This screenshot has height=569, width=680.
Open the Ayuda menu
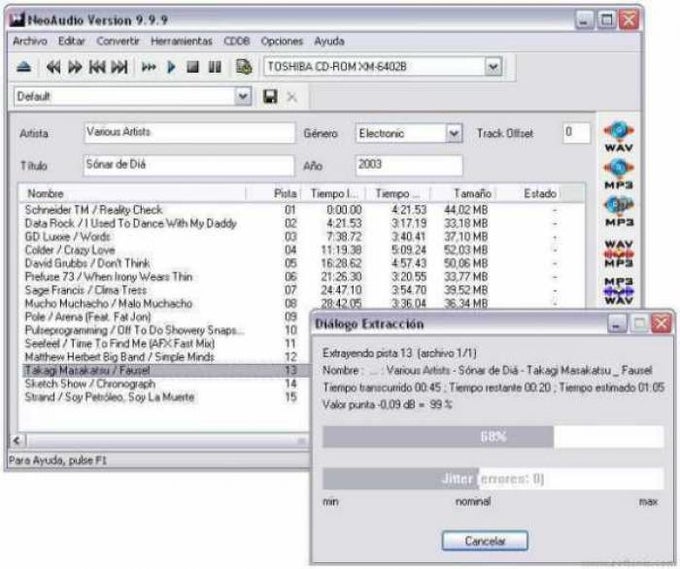click(329, 41)
